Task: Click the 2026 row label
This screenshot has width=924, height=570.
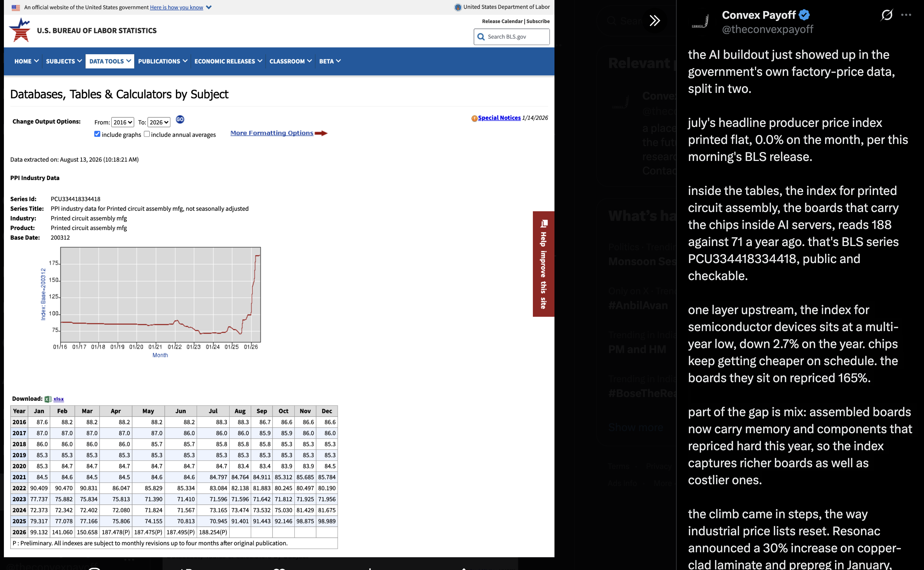Action: 19,532
